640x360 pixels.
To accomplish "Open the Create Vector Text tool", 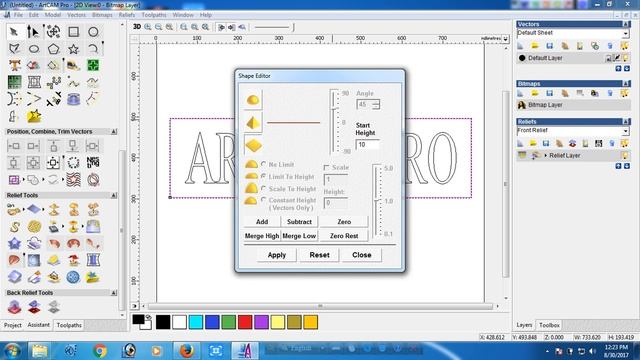I will click(x=14, y=65).
